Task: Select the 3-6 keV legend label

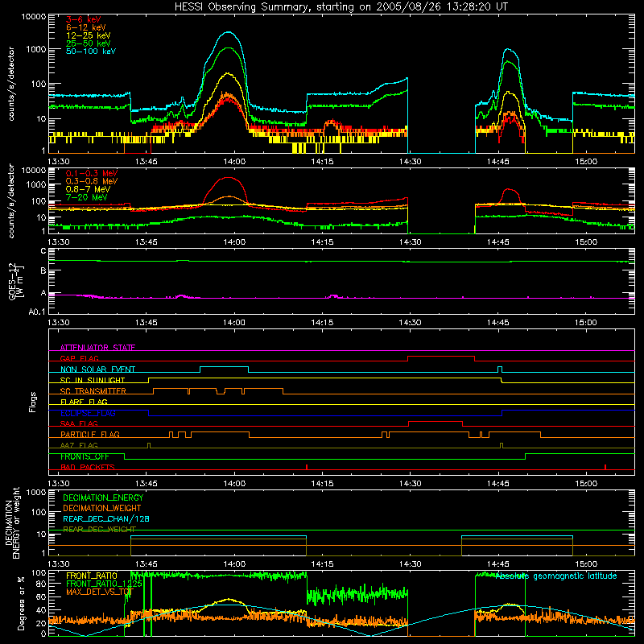Action: pos(83,19)
